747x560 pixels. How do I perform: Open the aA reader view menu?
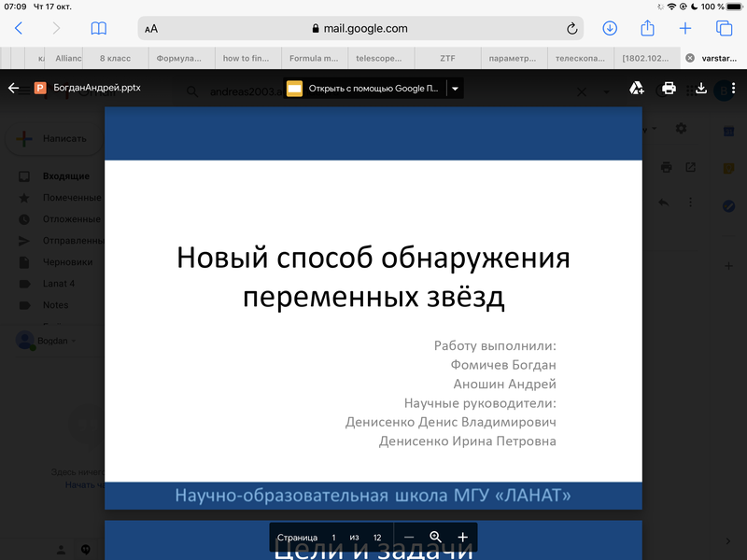coord(151,29)
